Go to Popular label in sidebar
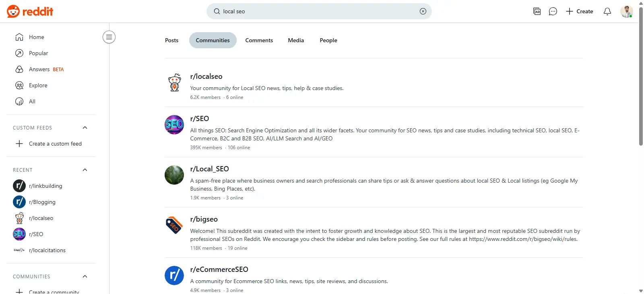This screenshot has width=644, height=294. (38, 53)
